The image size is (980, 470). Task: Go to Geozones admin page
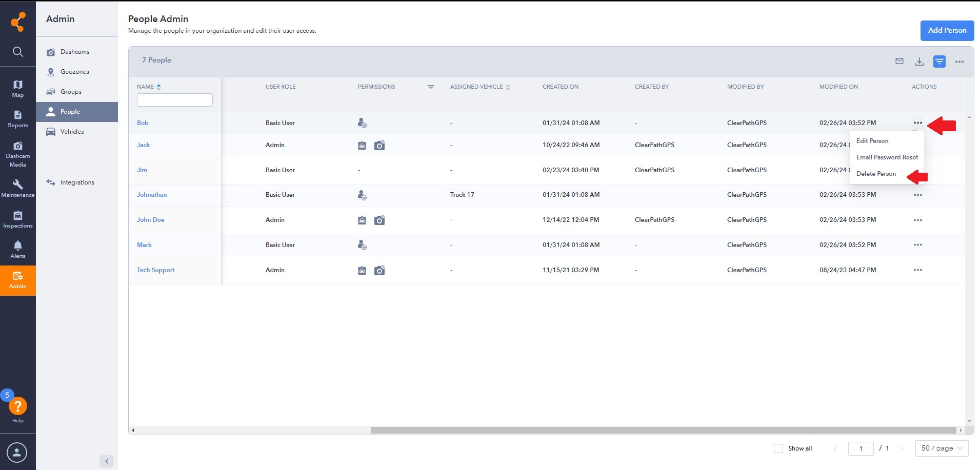coord(75,72)
